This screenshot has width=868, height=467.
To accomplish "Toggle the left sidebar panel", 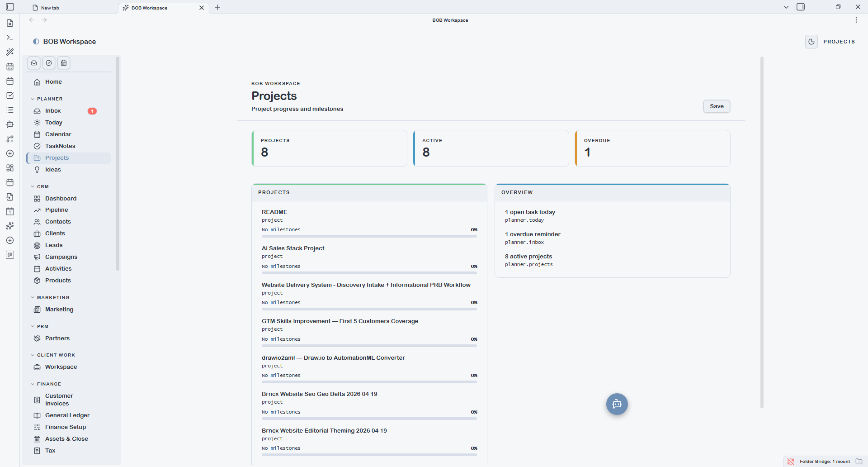I will click(x=10, y=7).
